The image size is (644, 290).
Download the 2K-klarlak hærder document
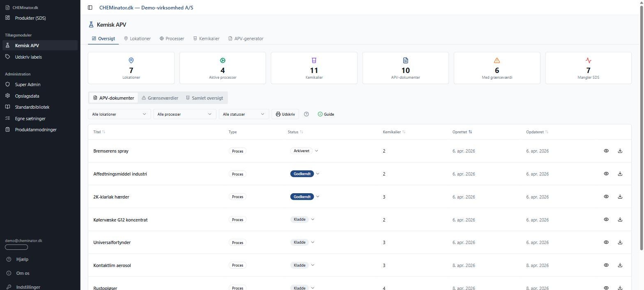[620, 197]
